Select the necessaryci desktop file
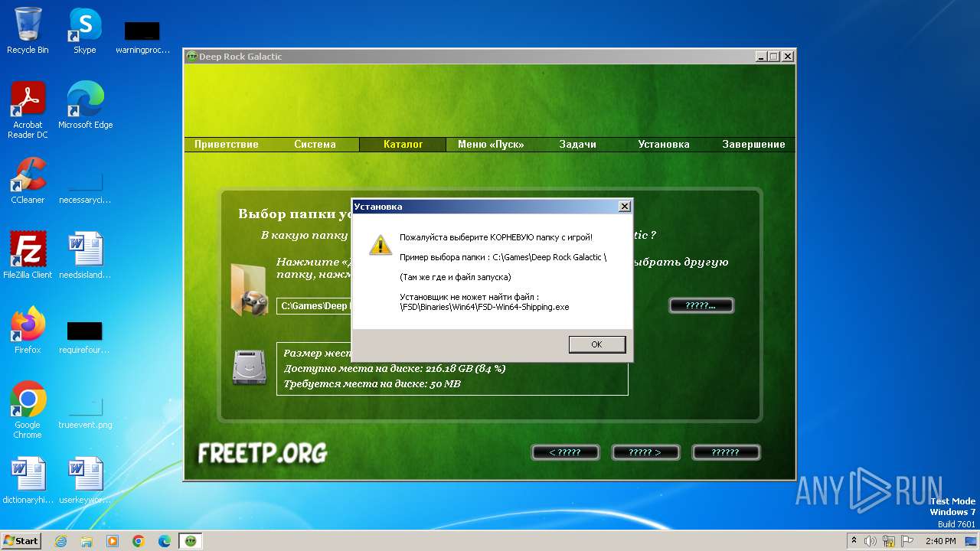Viewport: 980px width, 551px height. (x=85, y=187)
